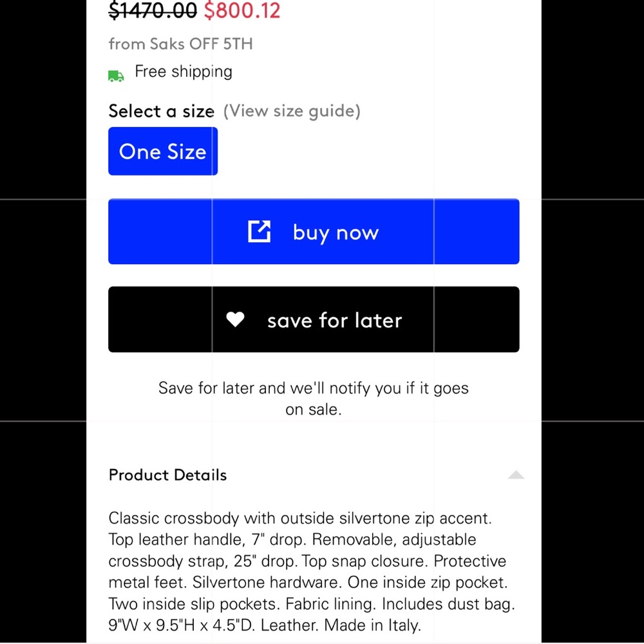The image size is (644, 644).
Task: Click the red $800.12 sale price
Action: [242, 10]
